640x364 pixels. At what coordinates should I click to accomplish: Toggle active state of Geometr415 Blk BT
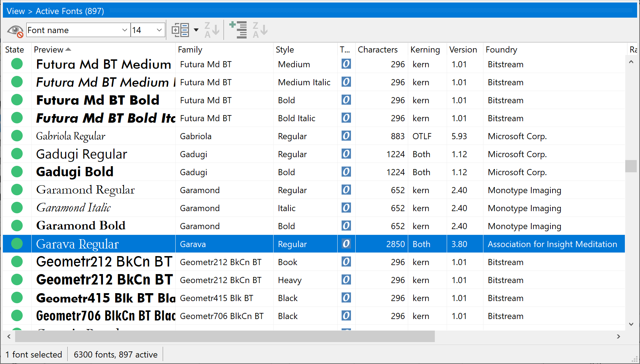pos(17,298)
